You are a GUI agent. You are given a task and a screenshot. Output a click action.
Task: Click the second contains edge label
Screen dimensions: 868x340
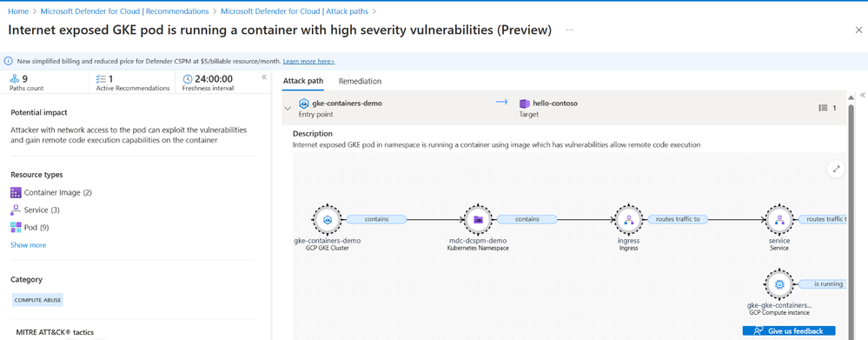(527, 219)
